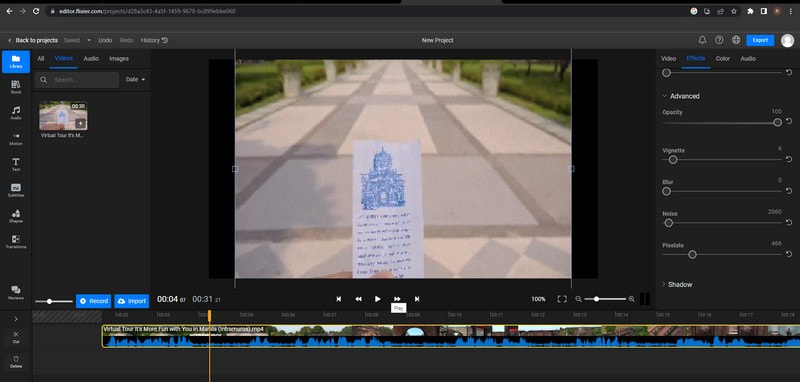
Task: Adjust the Noise slider
Action: 721,223
